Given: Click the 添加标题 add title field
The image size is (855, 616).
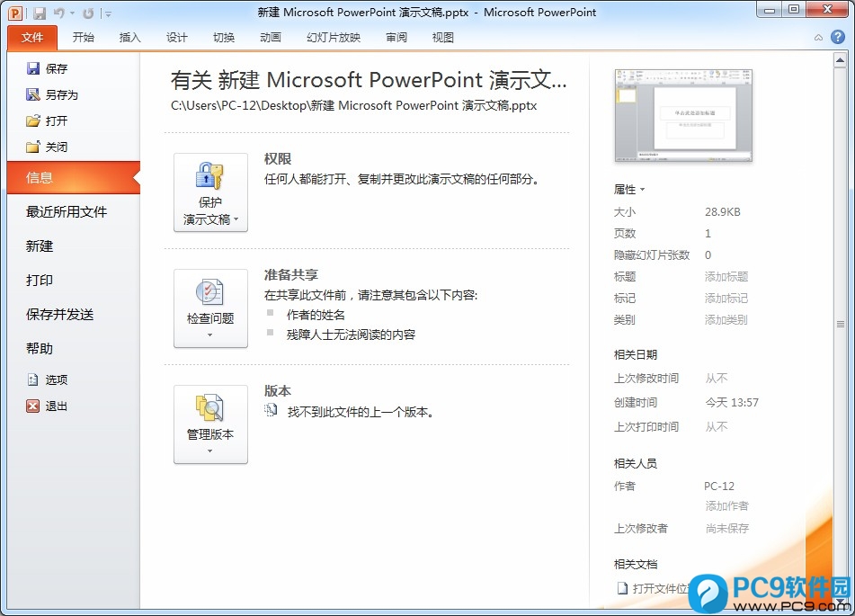Looking at the screenshot, I should 726,276.
